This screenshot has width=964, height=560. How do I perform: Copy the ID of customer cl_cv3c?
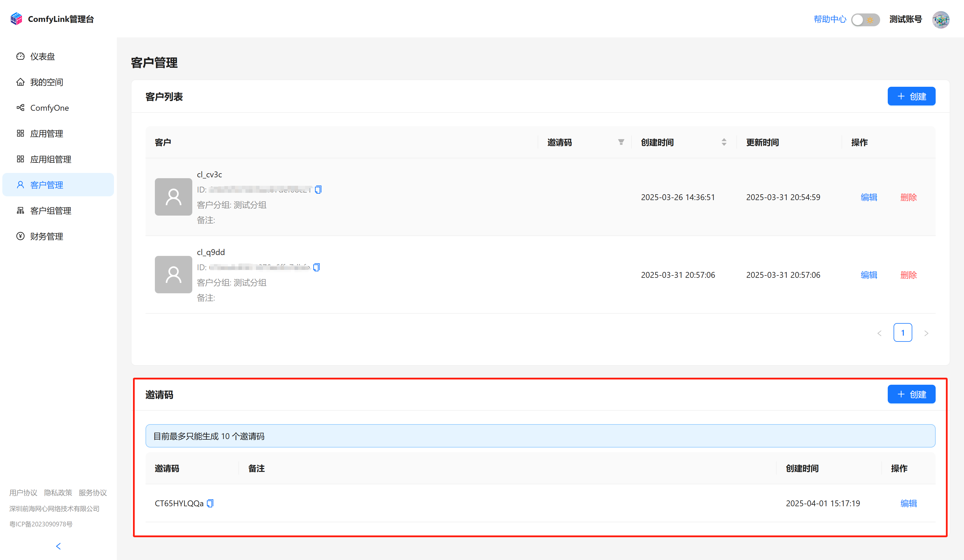tap(318, 190)
